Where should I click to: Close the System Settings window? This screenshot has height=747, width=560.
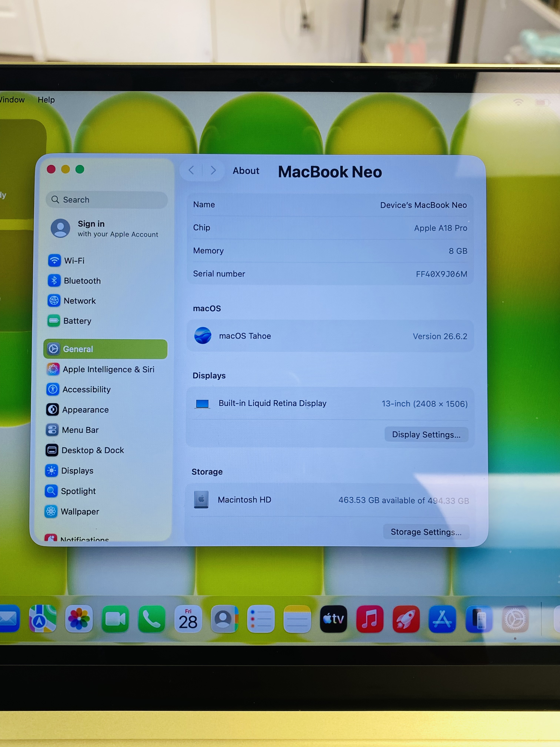(51, 169)
